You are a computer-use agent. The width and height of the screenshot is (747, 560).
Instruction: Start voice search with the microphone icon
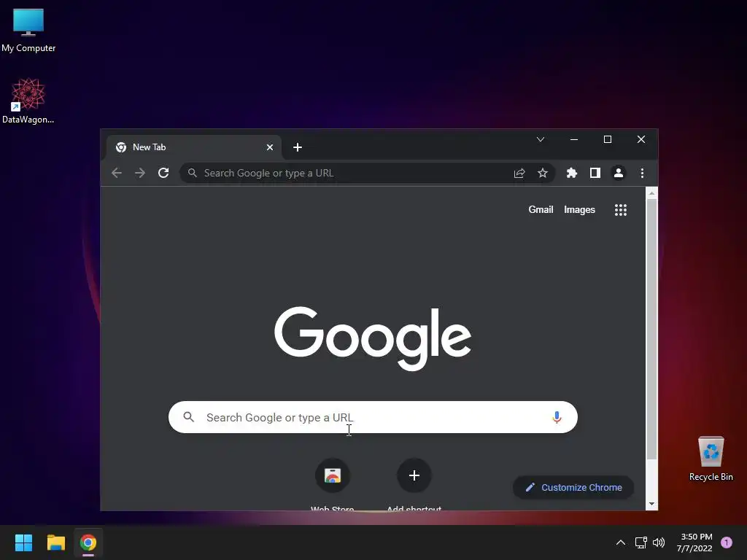pos(557,417)
